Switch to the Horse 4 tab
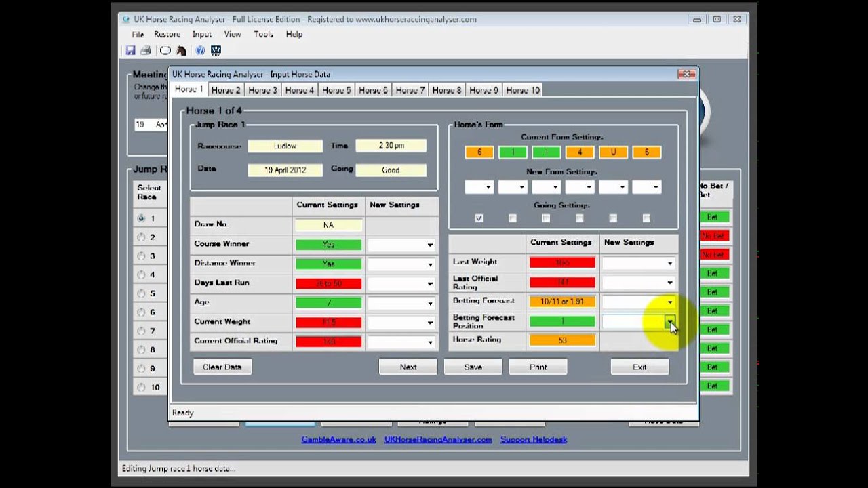Screen dimensions: 868x488 click(299, 90)
